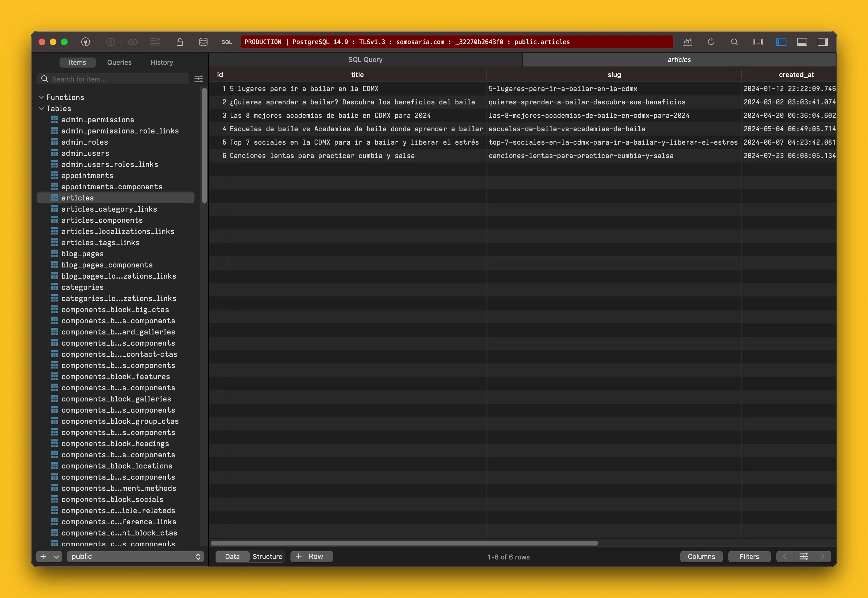Open the database list icon
This screenshot has width=868, height=598.
click(203, 42)
